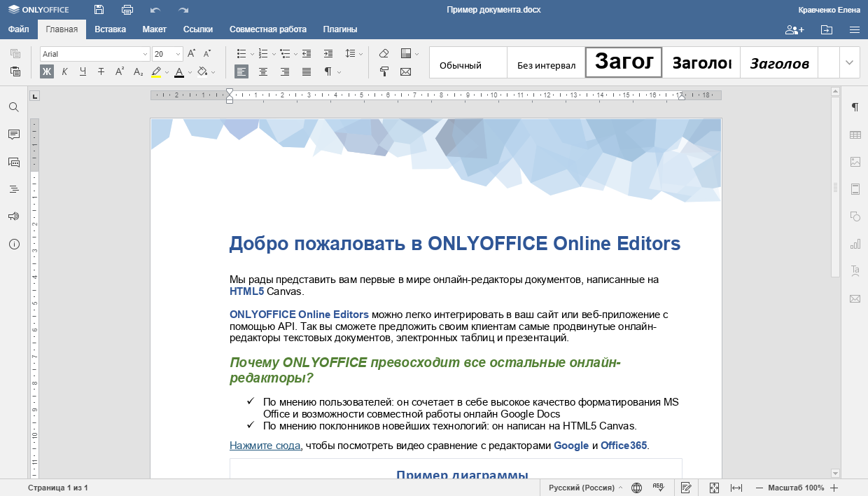Expand multilevel list options

pyautogui.click(x=295, y=54)
